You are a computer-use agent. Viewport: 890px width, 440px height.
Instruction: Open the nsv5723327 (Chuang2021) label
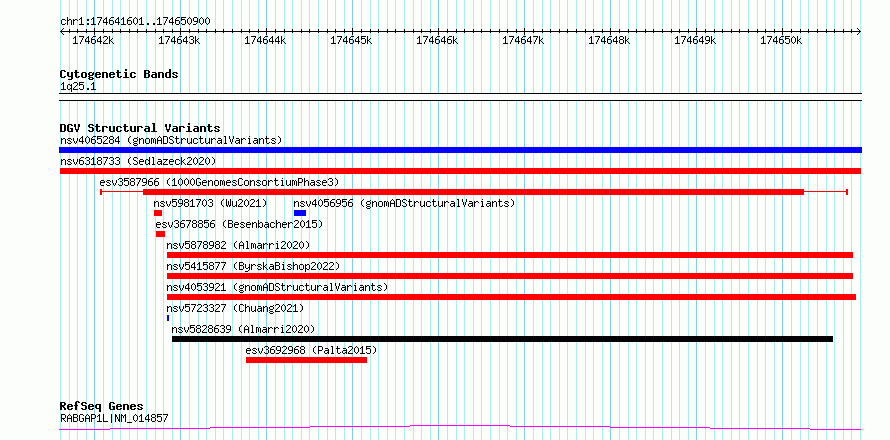tap(236, 308)
